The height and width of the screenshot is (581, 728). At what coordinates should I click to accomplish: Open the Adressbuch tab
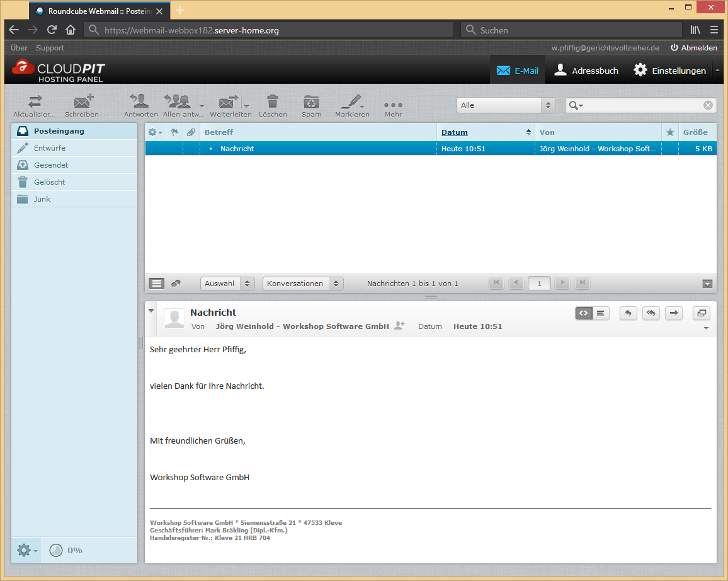pyautogui.click(x=586, y=71)
